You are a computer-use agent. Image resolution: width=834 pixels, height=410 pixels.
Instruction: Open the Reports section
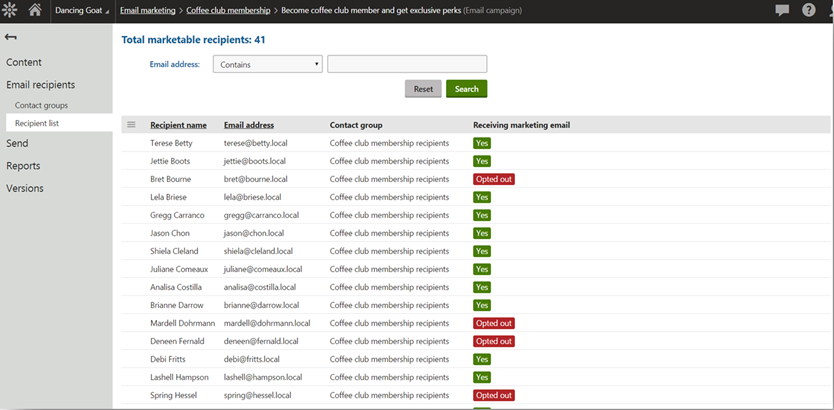click(x=23, y=166)
